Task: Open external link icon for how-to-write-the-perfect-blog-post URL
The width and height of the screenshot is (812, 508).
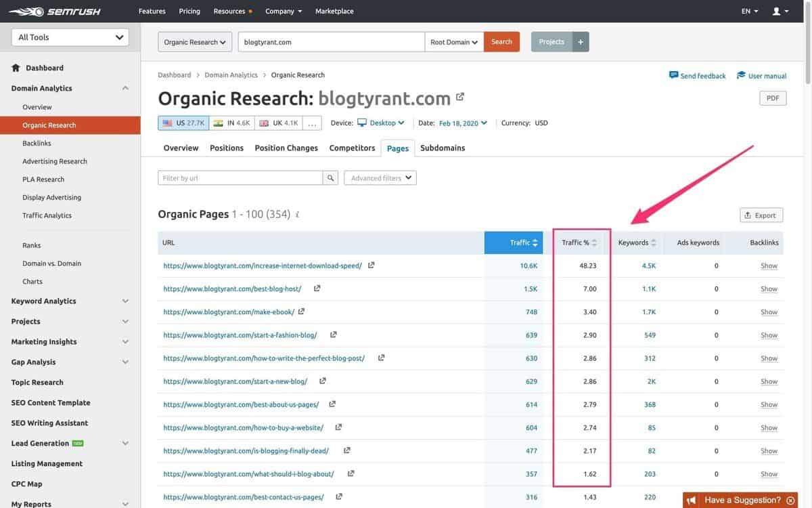Action: click(381, 358)
